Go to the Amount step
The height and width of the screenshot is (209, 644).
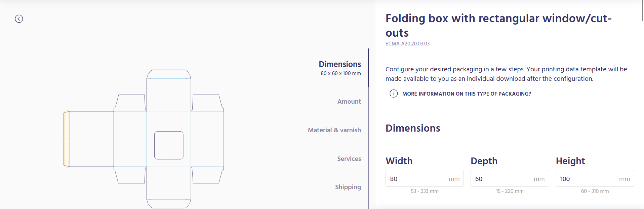coord(349,102)
